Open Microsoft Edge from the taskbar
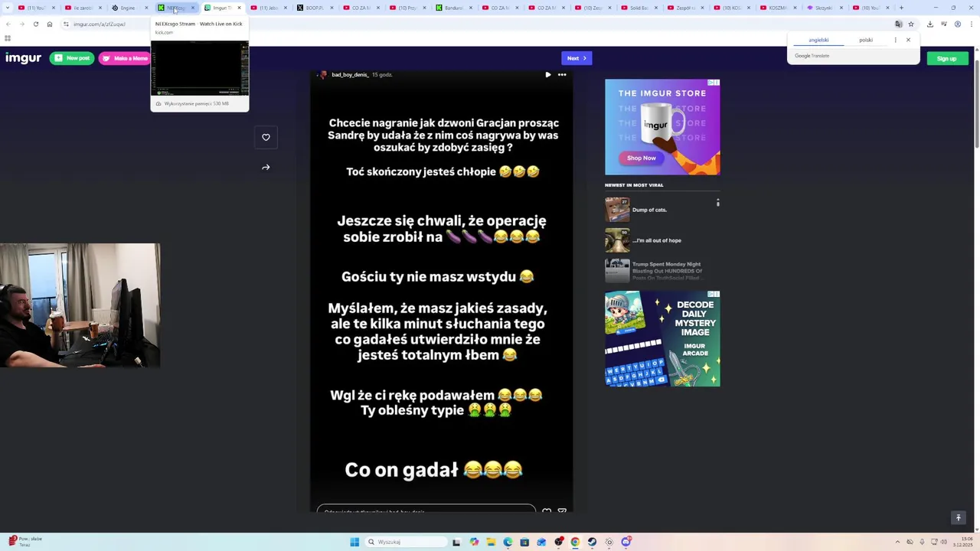 coord(508,542)
